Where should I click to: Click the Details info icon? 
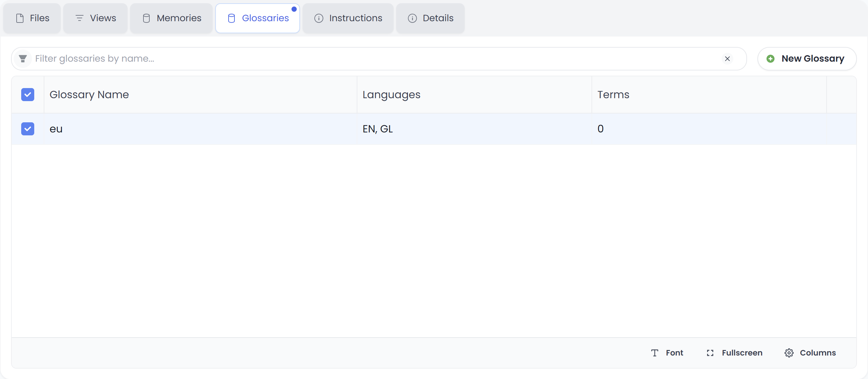[x=412, y=18]
